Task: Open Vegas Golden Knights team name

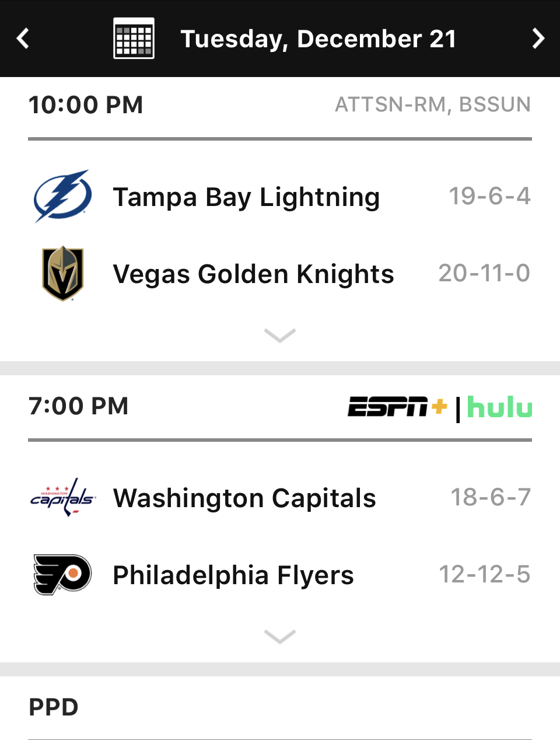Action: [253, 274]
